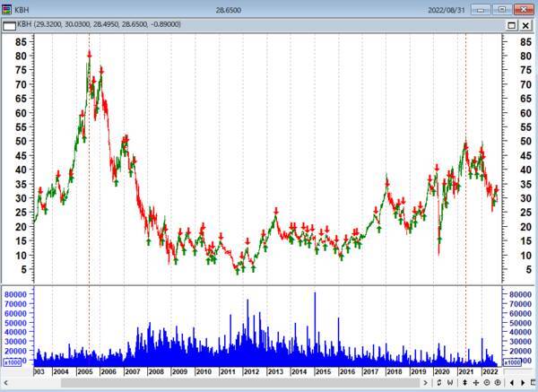
Task: Click the 2012 label on time axis
Action: tap(251, 370)
